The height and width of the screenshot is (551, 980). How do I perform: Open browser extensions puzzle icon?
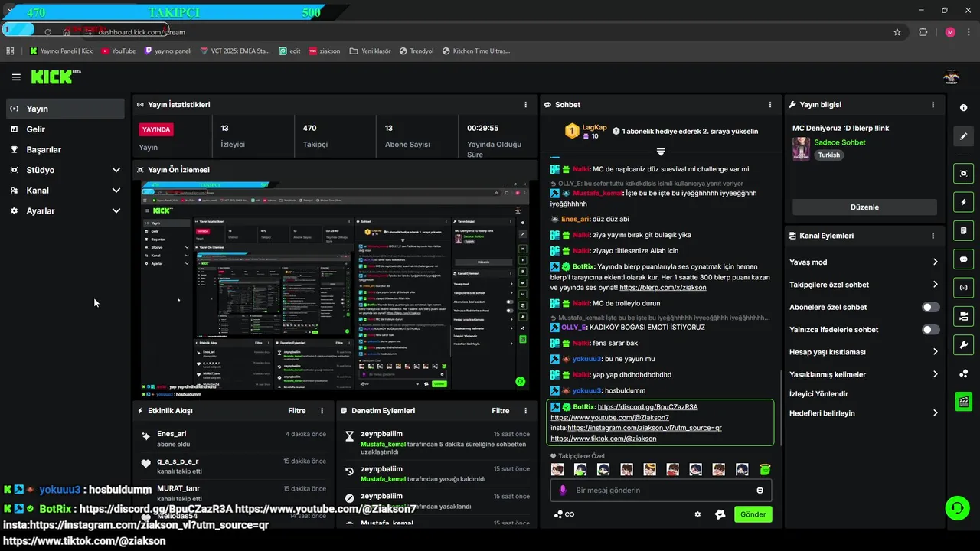tap(923, 32)
